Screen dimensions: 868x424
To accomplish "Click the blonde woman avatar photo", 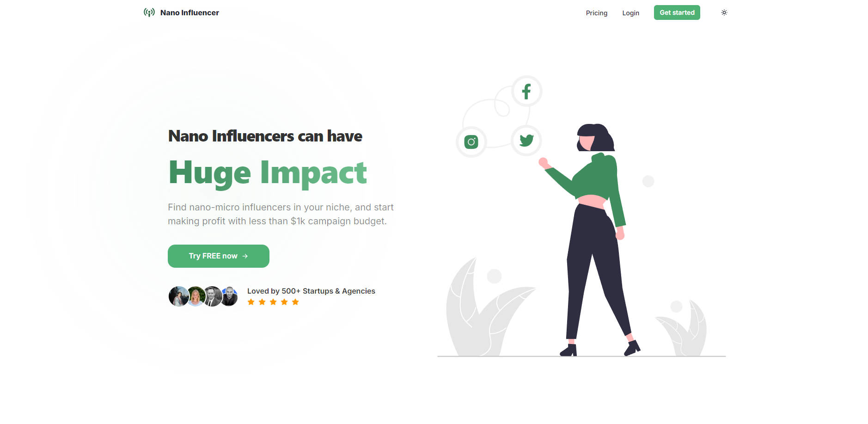I will coord(196,296).
